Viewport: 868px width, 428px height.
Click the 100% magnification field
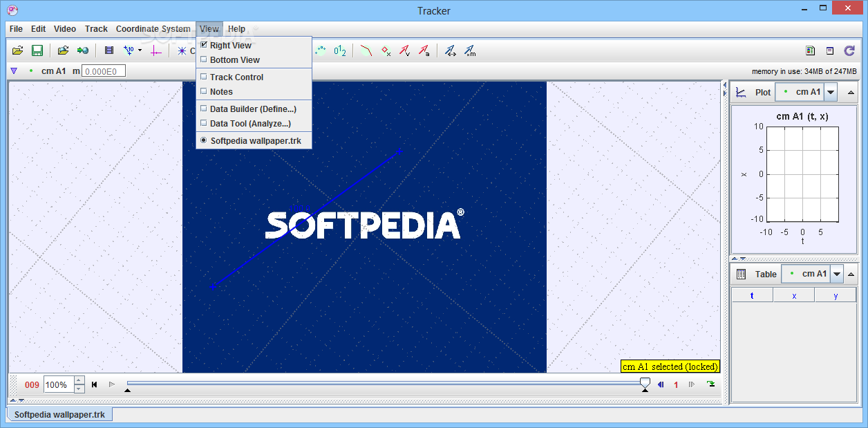(x=58, y=384)
